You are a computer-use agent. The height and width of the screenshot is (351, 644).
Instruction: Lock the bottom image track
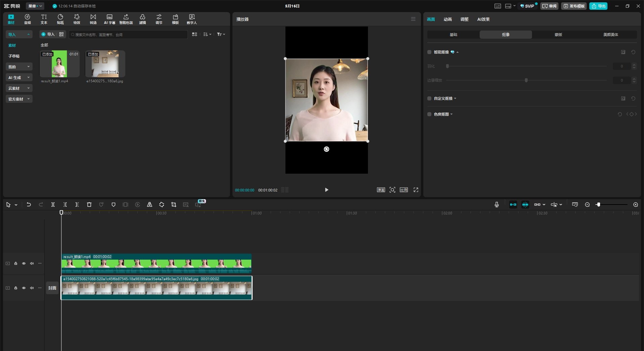[15, 288]
